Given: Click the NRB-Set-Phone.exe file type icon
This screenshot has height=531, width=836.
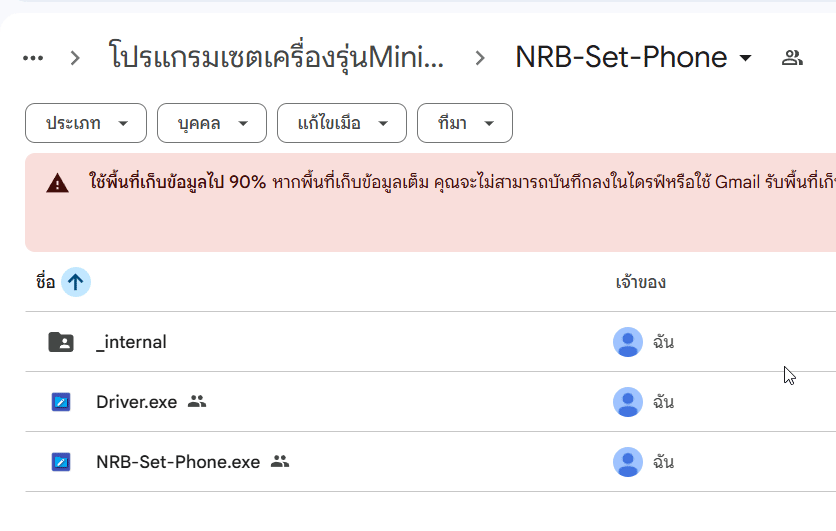Looking at the screenshot, I should [x=61, y=462].
